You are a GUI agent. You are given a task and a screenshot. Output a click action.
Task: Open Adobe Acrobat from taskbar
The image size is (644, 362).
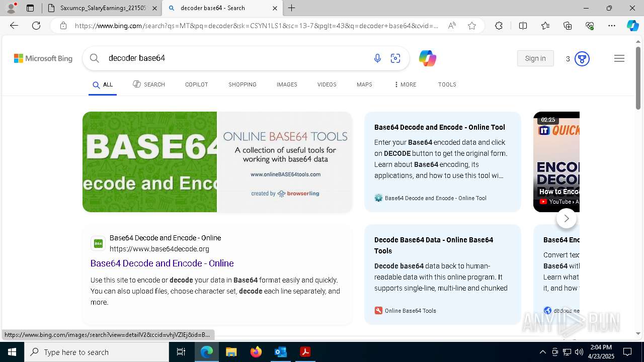coord(305,352)
